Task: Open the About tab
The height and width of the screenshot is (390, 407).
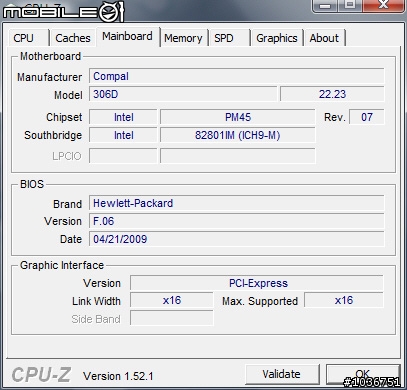Action: 324,38
